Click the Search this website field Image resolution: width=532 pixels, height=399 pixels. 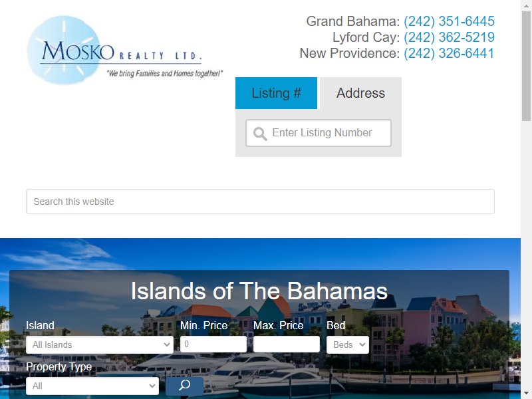[260, 201]
